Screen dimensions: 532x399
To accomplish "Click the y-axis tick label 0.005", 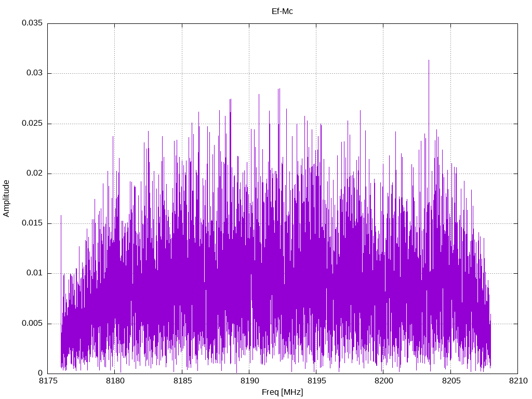I will click(x=32, y=323).
